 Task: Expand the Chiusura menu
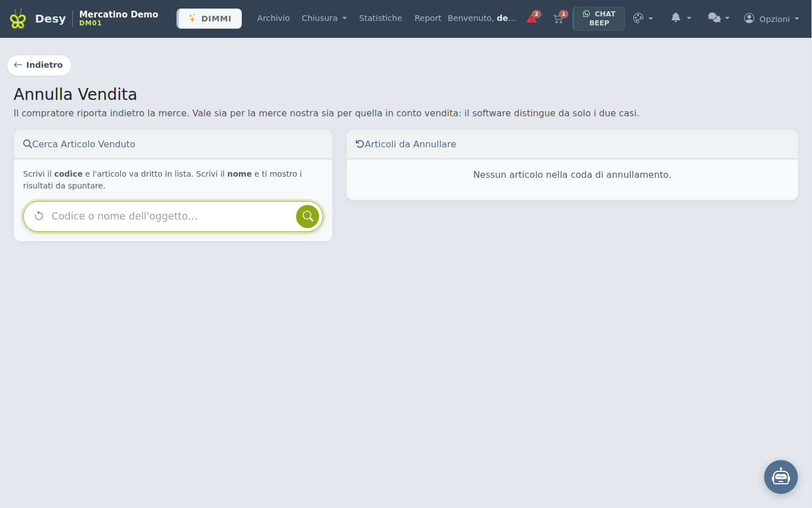pyautogui.click(x=324, y=18)
